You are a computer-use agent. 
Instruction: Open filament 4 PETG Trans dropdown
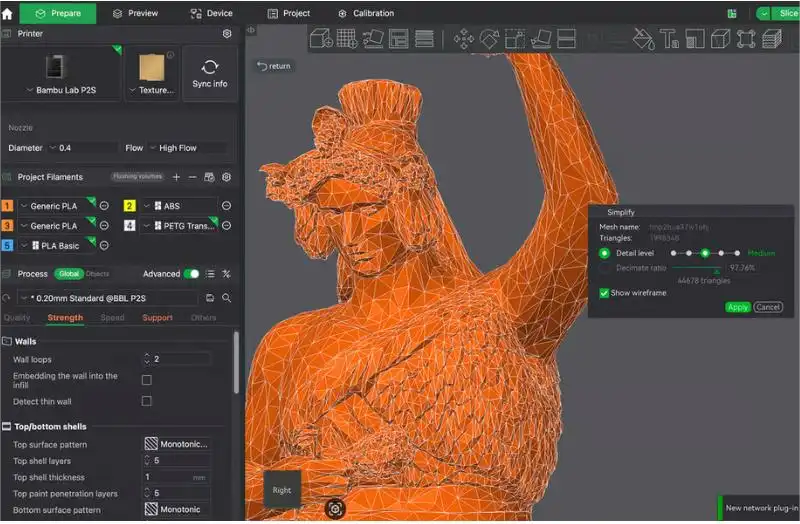pos(180,226)
